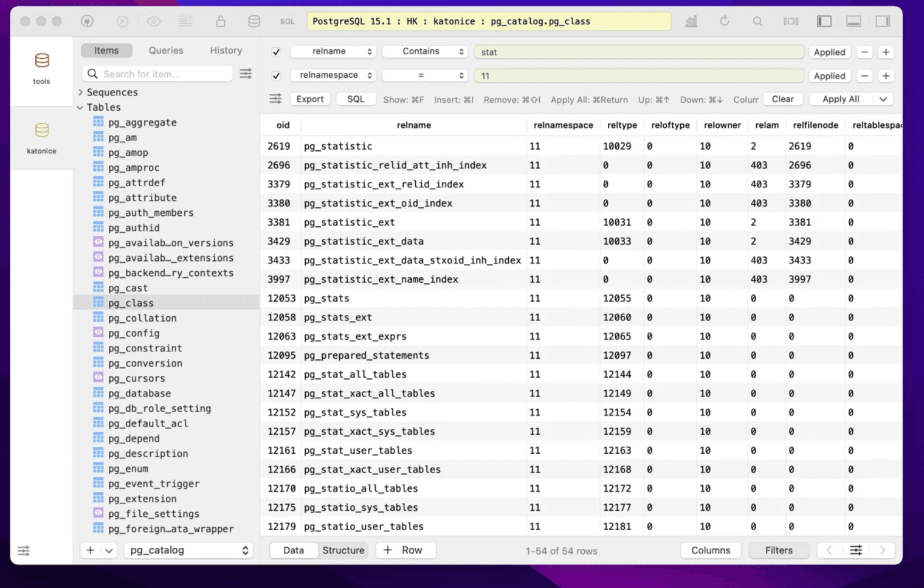924x588 pixels.
Task: Uncheck the relname filter checkbox
Action: [276, 52]
